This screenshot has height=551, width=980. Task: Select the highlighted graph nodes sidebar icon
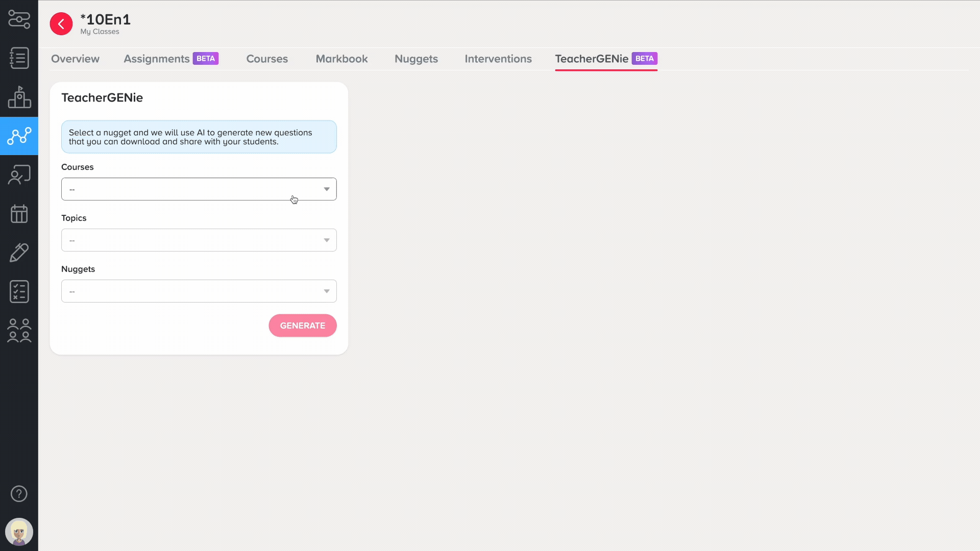[19, 136]
